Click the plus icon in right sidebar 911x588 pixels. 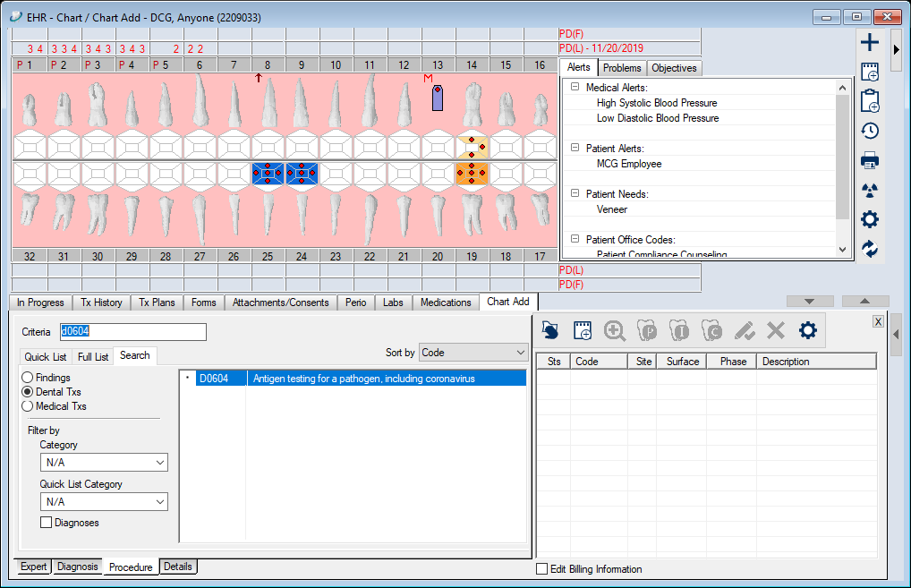click(869, 42)
